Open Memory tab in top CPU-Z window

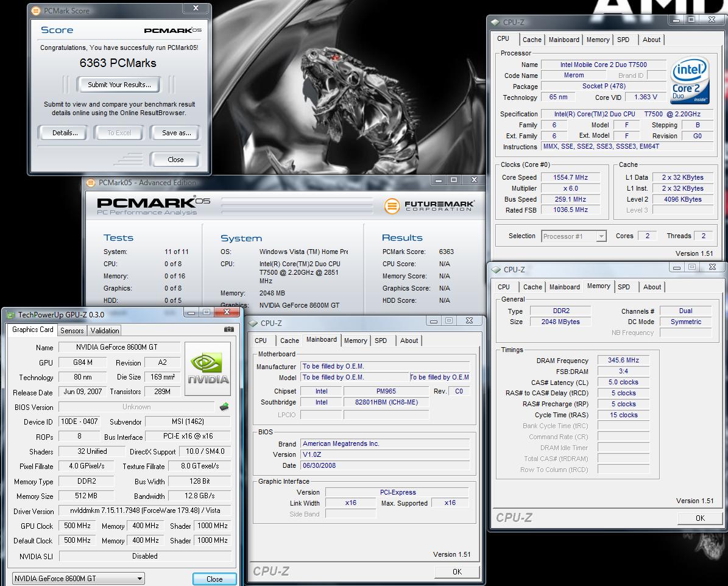(x=598, y=40)
